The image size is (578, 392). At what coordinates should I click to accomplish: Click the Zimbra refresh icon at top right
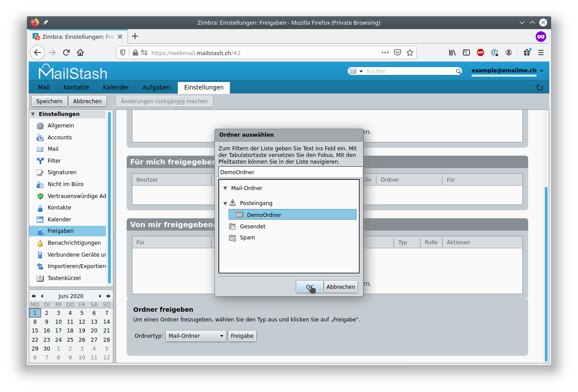click(x=539, y=87)
